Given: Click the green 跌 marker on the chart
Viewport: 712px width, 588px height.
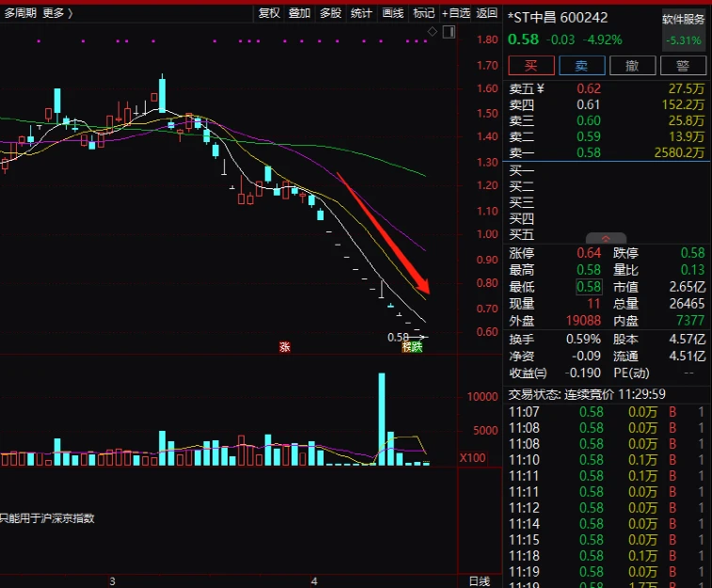Looking at the screenshot, I should point(417,347).
